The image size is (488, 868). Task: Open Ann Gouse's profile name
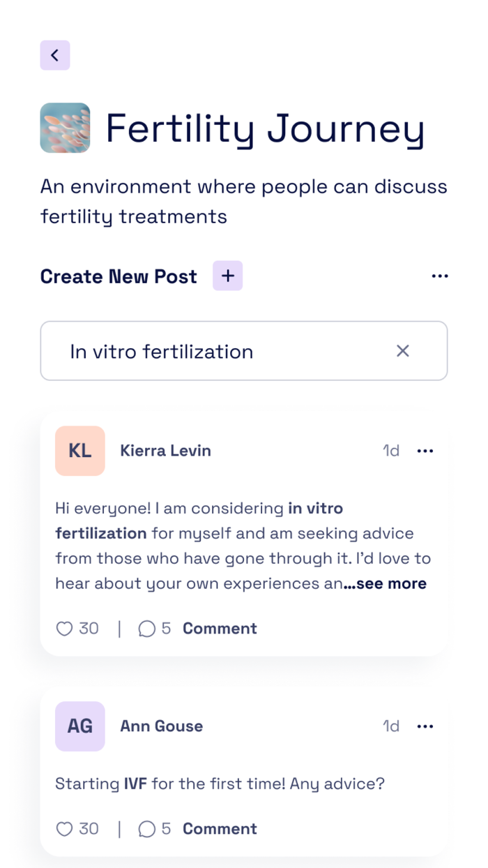pyautogui.click(x=161, y=726)
